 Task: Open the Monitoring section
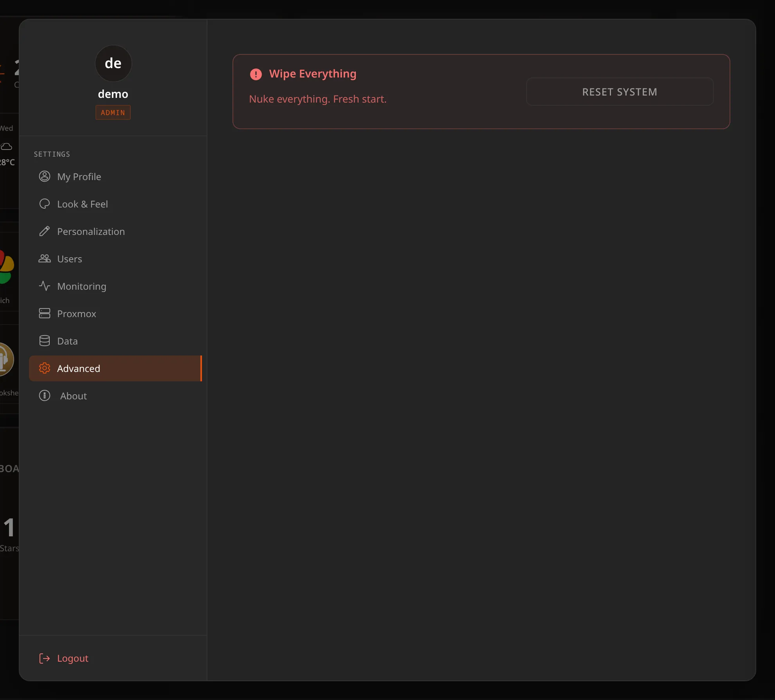[115, 286]
